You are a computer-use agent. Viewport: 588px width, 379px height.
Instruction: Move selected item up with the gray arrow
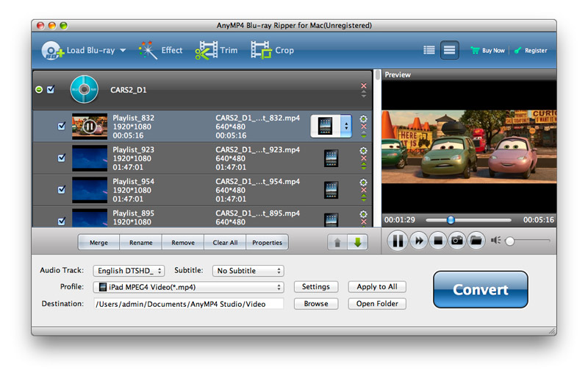[x=337, y=242]
